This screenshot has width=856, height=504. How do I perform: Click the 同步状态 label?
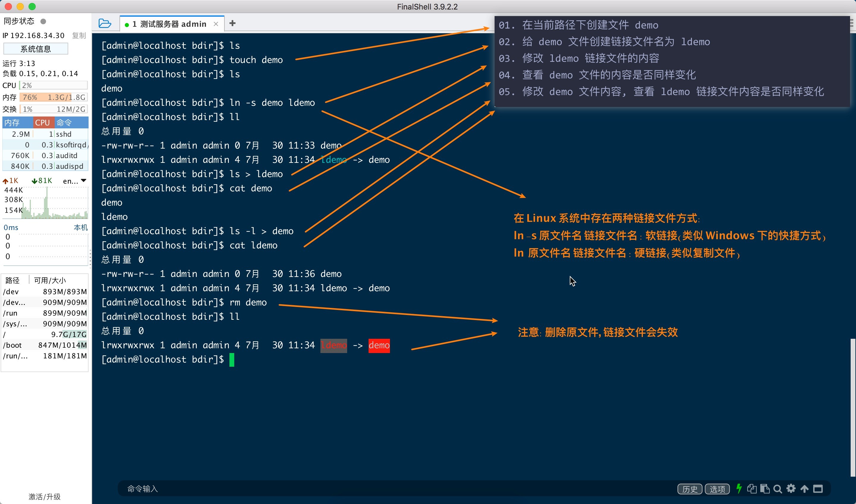pyautogui.click(x=19, y=21)
